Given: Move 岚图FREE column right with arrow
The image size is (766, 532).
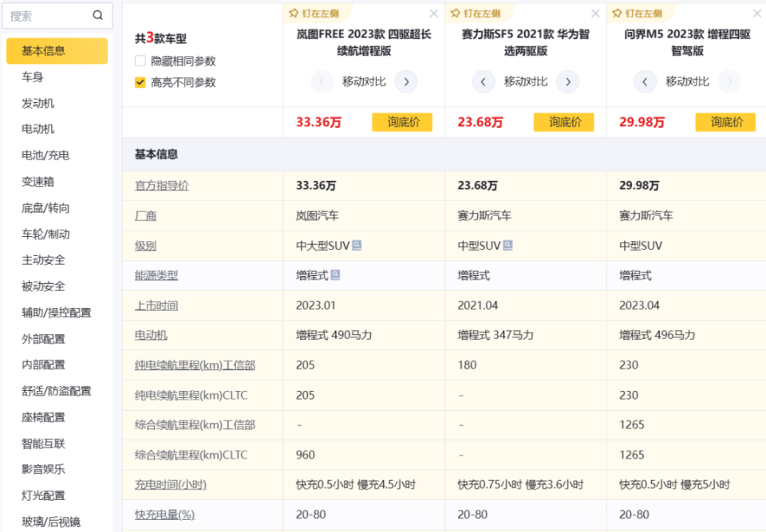Looking at the screenshot, I should click(406, 81).
